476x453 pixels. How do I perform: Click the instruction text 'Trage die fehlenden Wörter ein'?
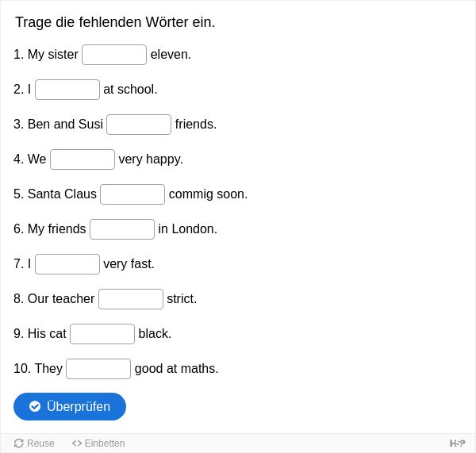click(x=115, y=22)
